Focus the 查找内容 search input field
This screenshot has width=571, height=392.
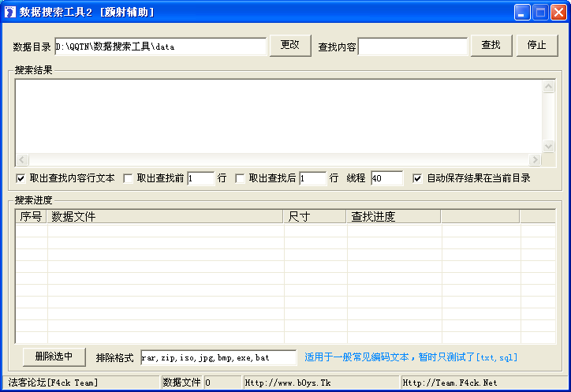(x=412, y=47)
